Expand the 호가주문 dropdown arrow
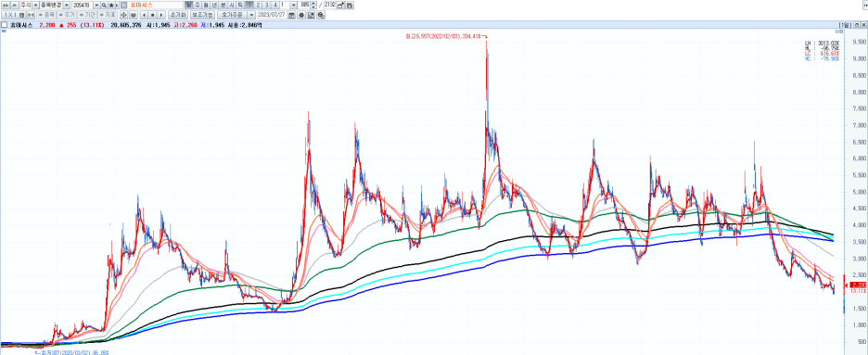 pos(250,15)
